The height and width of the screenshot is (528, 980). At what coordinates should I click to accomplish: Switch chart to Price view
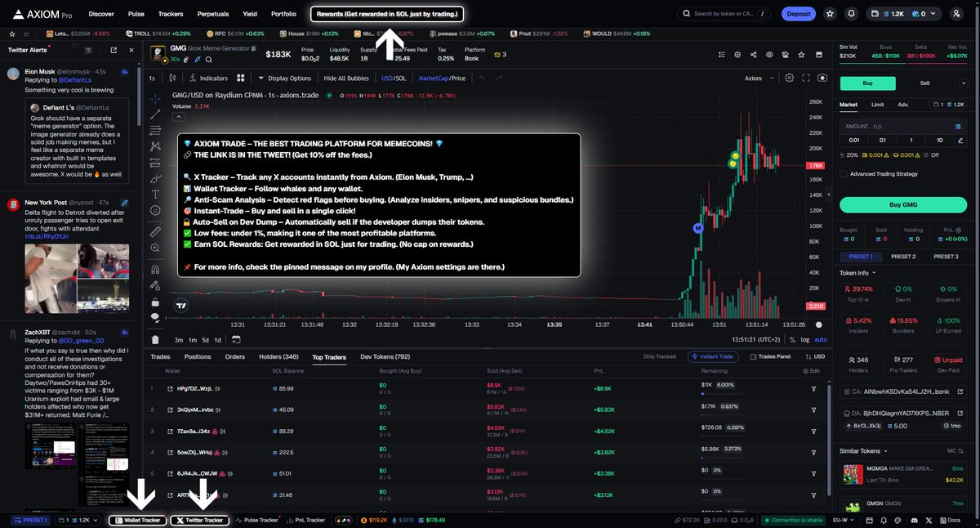click(458, 78)
